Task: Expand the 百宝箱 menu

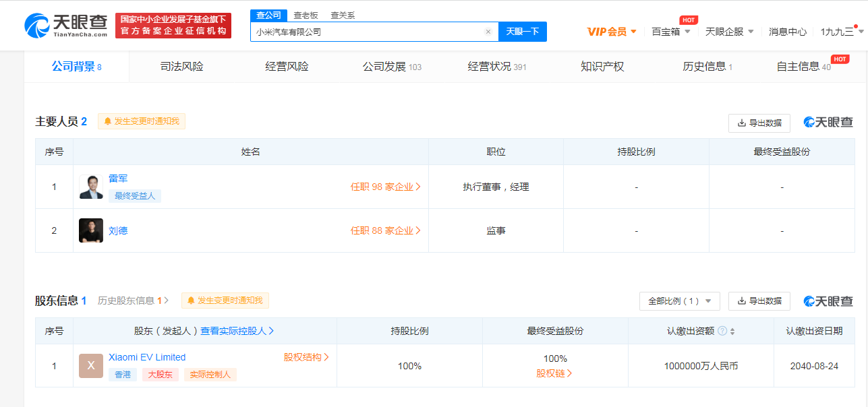Action: pos(670,32)
